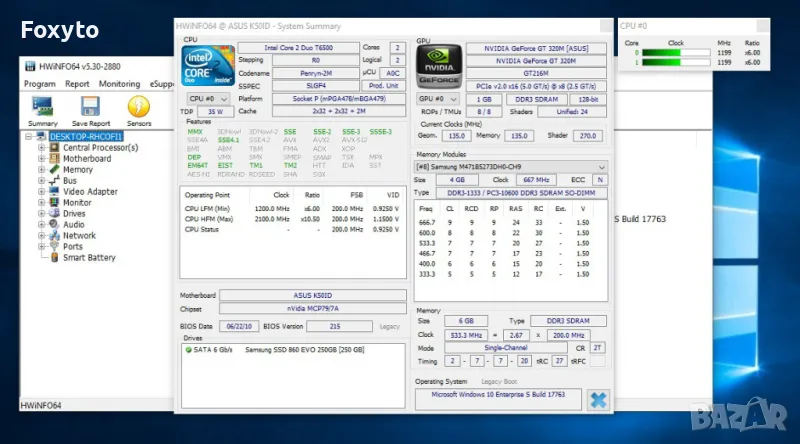This screenshot has width=800, height=444.
Task: Open the Program menu
Action: pyautogui.click(x=39, y=84)
